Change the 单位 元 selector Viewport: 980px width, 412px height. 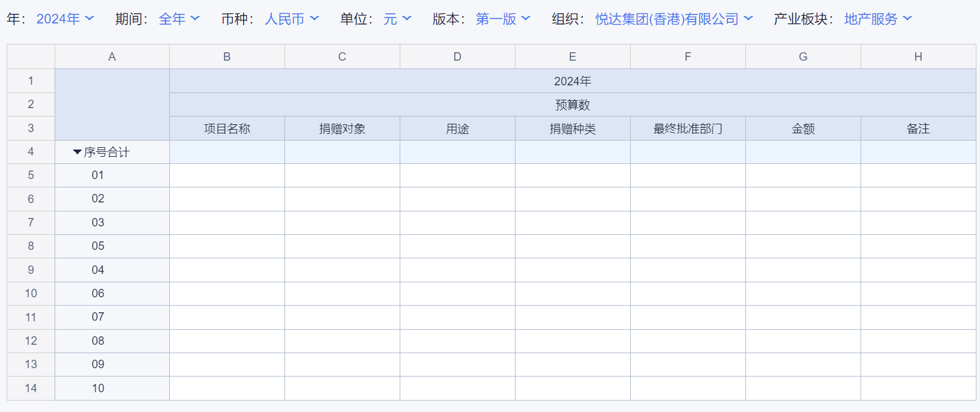tap(397, 19)
